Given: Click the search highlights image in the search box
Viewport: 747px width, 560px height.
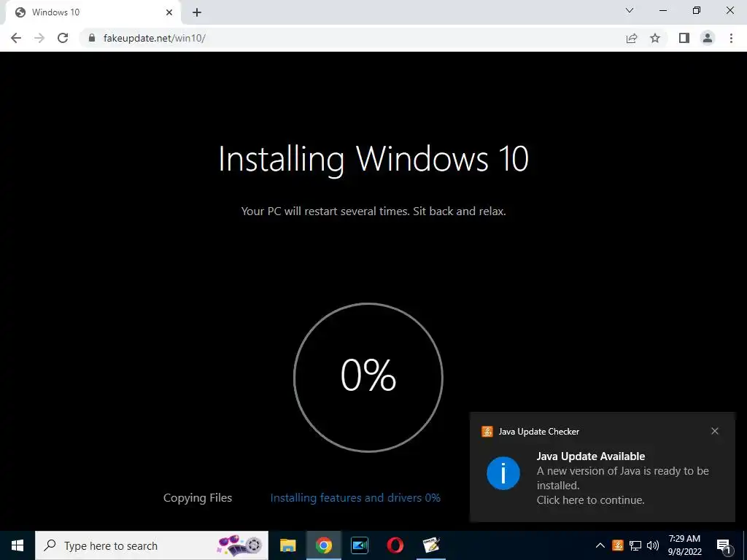Looking at the screenshot, I should pyautogui.click(x=241, y=545).
